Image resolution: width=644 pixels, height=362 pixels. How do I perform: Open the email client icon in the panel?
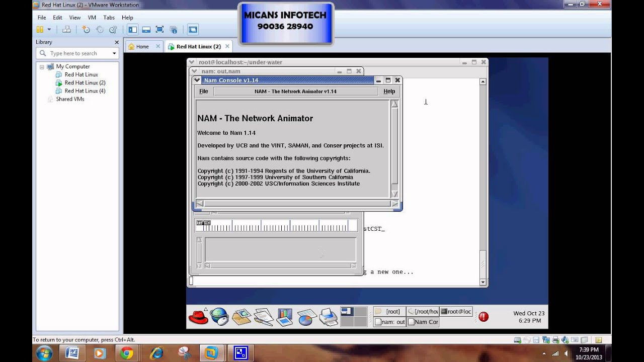[x=242, y=317]
